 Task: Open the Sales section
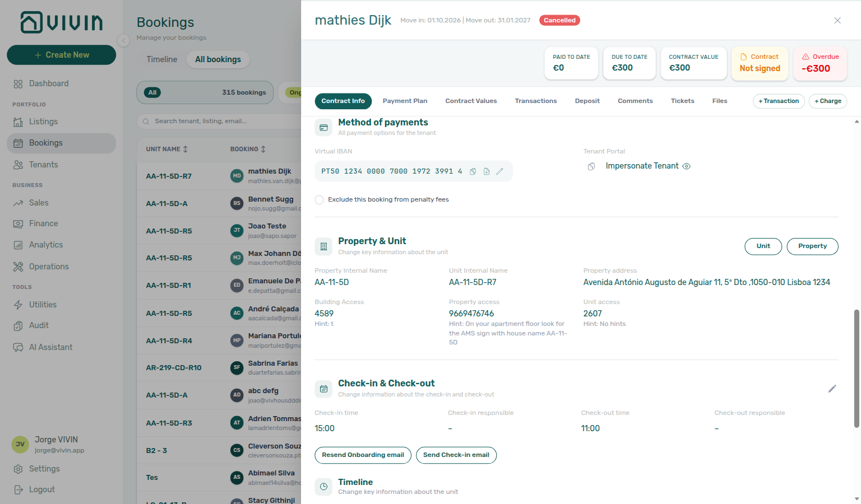[x=62, y=203]
